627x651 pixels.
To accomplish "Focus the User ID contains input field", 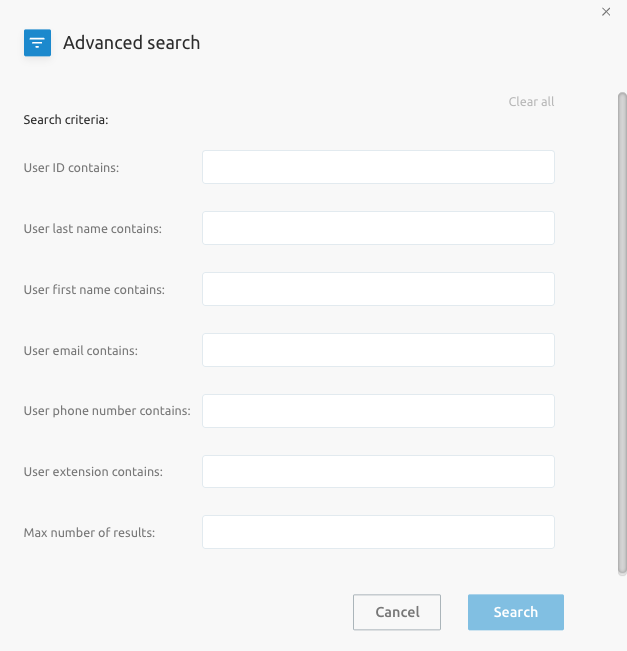I will point(378,167).
